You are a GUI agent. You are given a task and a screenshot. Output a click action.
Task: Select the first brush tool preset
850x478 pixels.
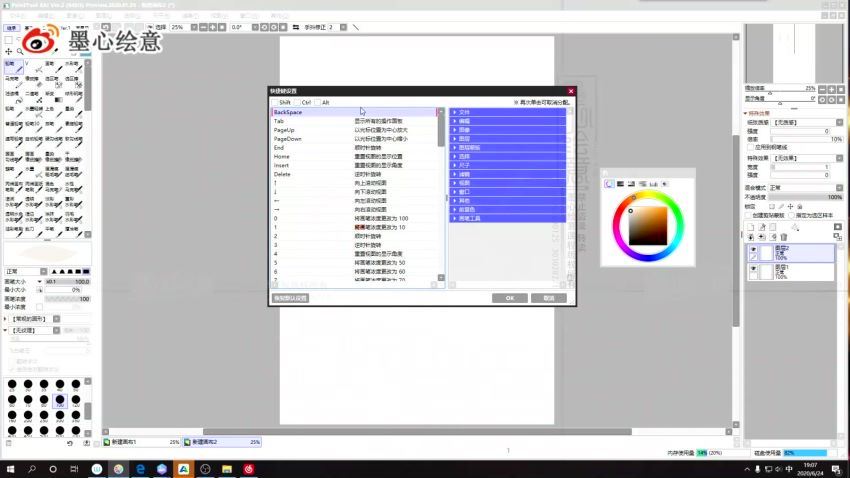click(x=11, y=65)
